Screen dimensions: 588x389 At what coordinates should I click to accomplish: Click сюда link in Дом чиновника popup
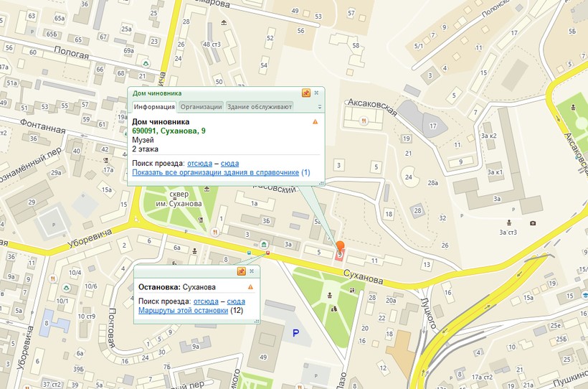click(230, 164)
